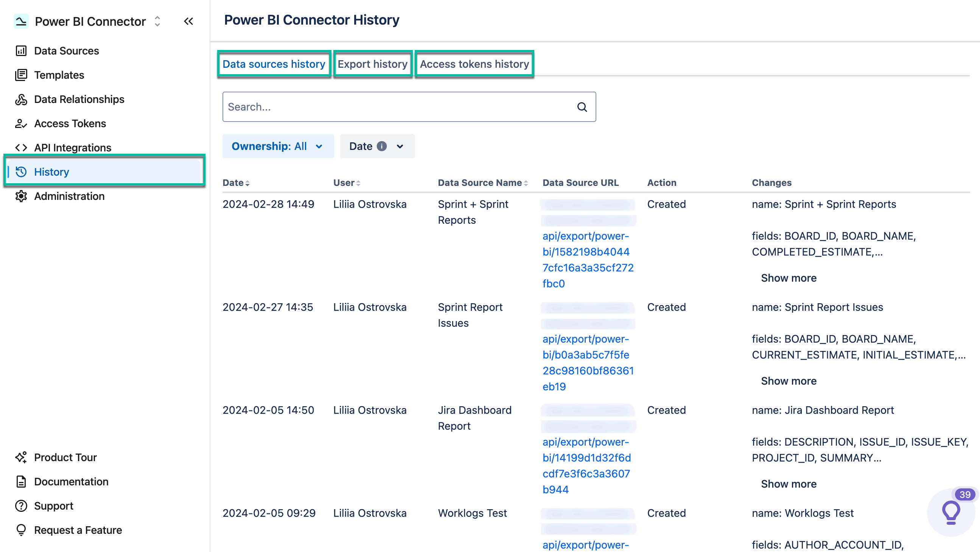Open the Access tokens history tab
This screenshot has height=552, width=980.
point(474,64)
